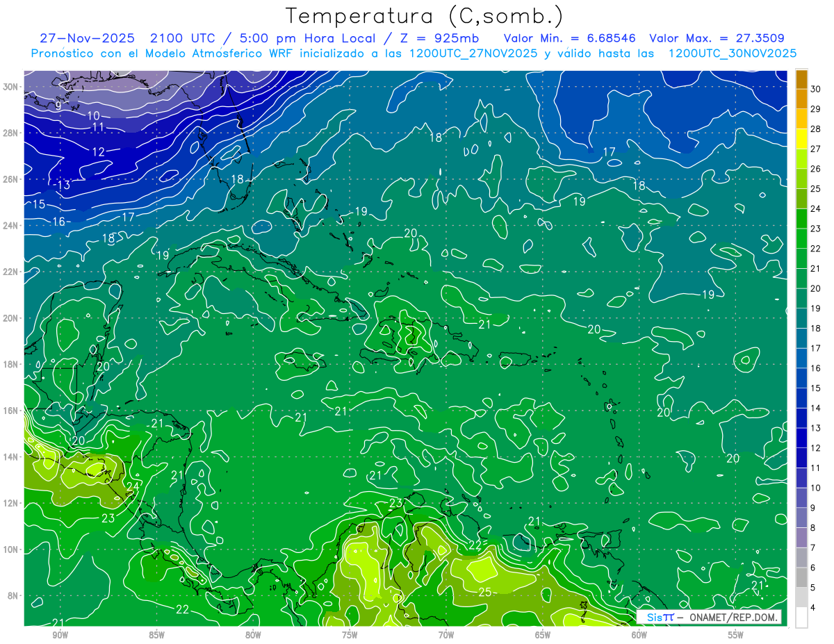This screenshot has width=834, height=644.
Task: Click the '26N' latitude label
Action: 10,179
